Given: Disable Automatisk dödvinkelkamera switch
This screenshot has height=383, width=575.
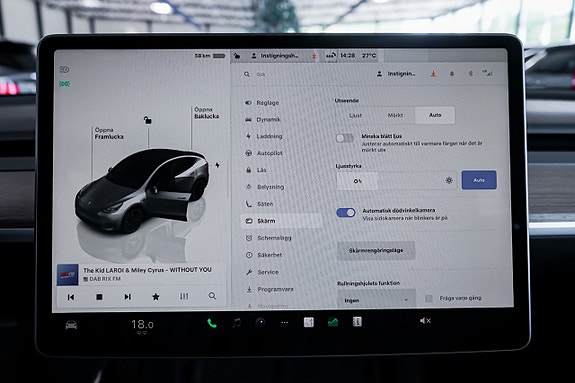Looking at the screenshot, I should pos(346,213).
